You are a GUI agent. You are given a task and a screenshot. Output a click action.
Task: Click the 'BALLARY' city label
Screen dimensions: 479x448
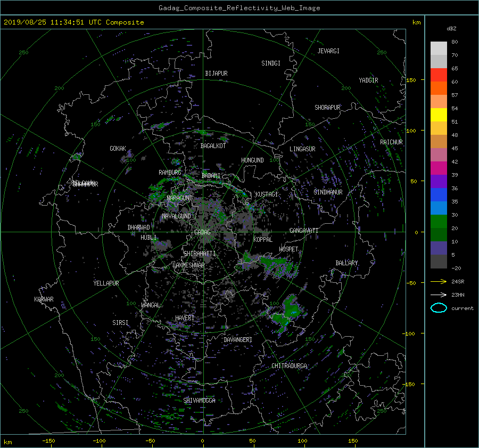tap(346, 263)
